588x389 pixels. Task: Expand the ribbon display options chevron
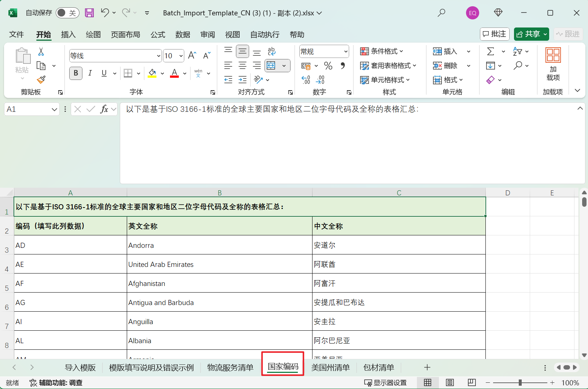pyautogui.click(x=577, y=91)
